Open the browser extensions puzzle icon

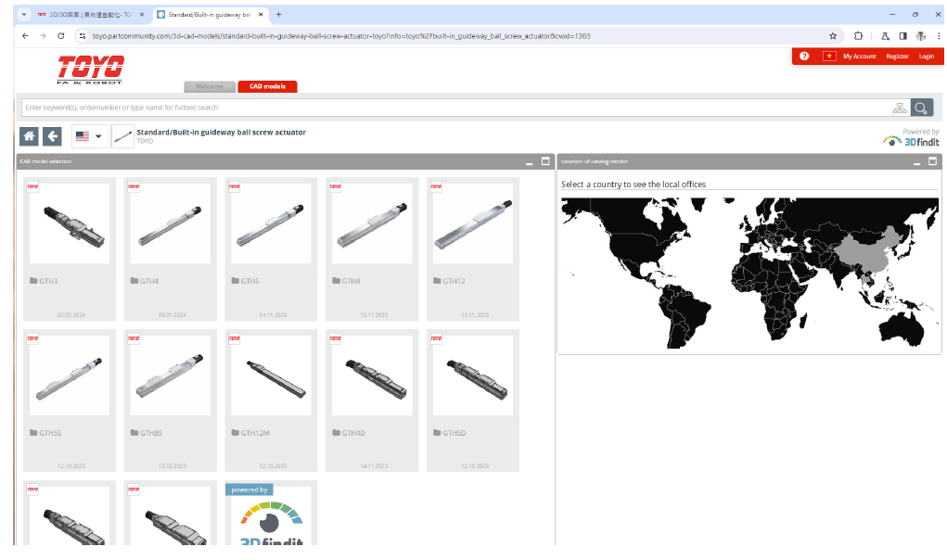coord(858,36)
